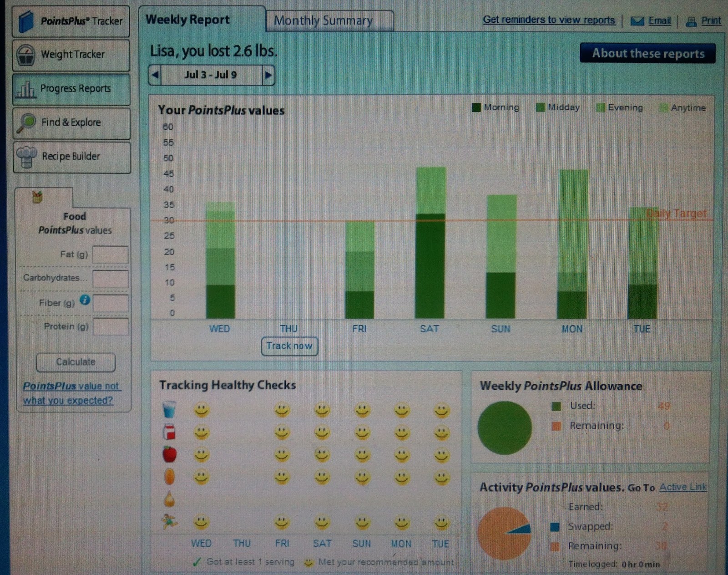Click the milk carton healthy check icon

[169, 432]
